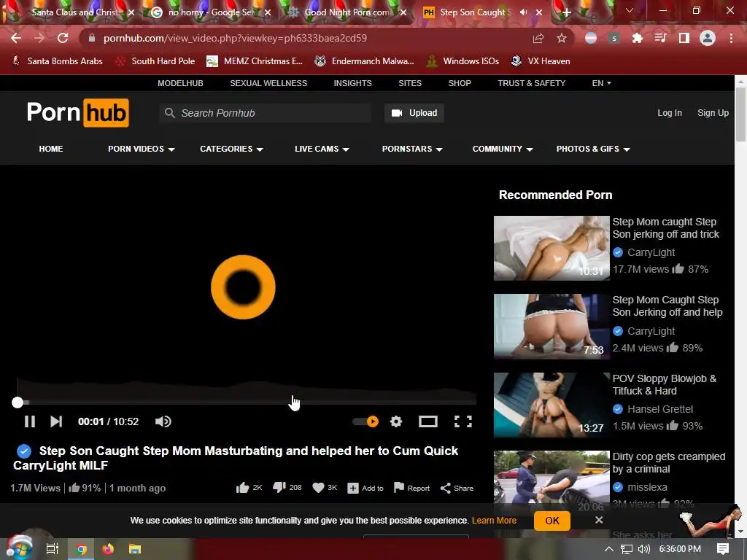Open Learn More in cookie banner
Screen dimensions: 747x560
pos(494,521)
